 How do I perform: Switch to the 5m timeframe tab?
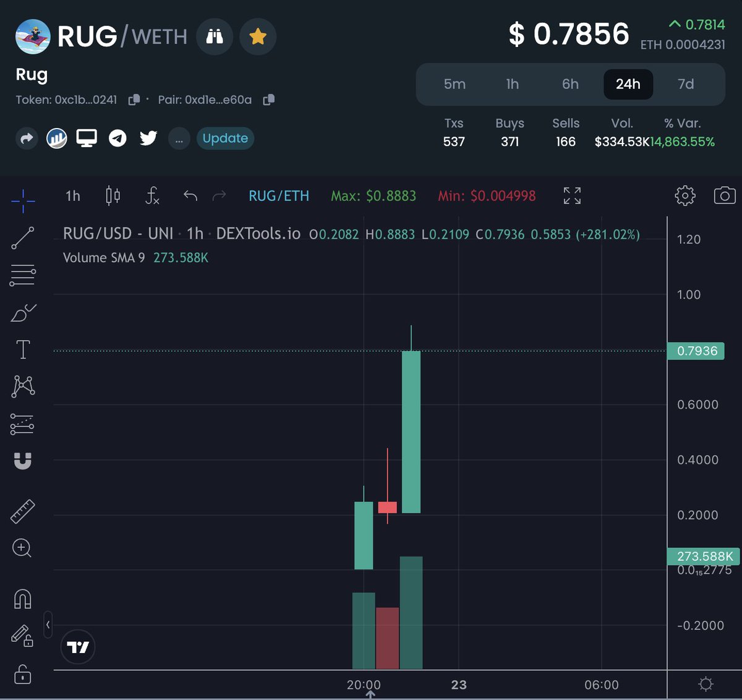click(x=455, y=84)
